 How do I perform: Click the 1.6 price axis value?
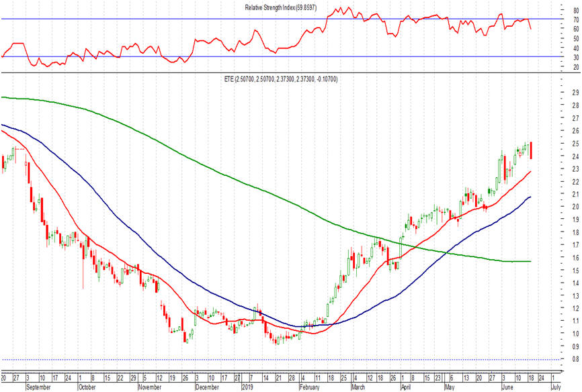click(575, 258)
